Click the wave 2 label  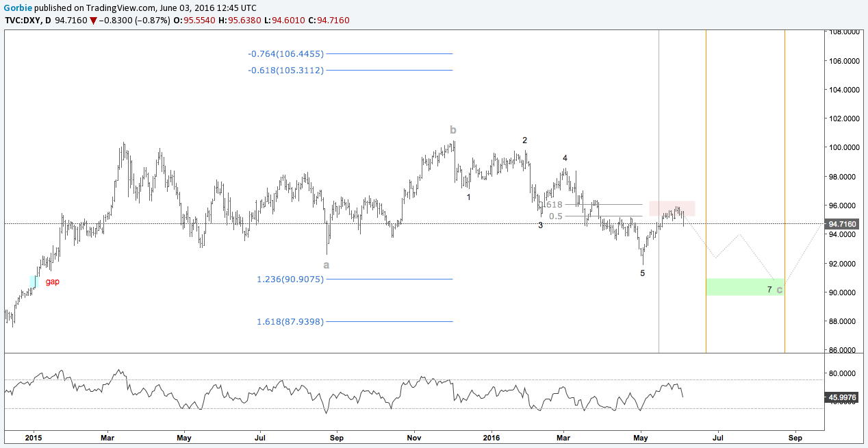[x=524, y=140]
